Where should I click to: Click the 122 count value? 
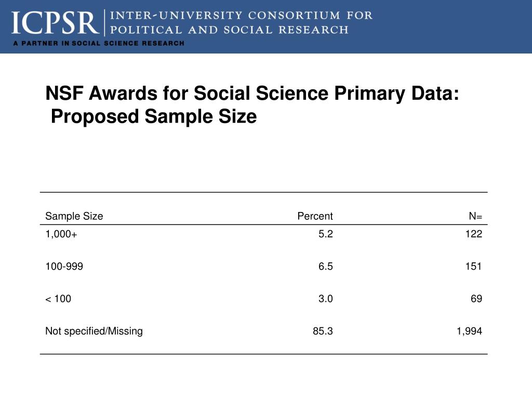(x=474, y=234)
